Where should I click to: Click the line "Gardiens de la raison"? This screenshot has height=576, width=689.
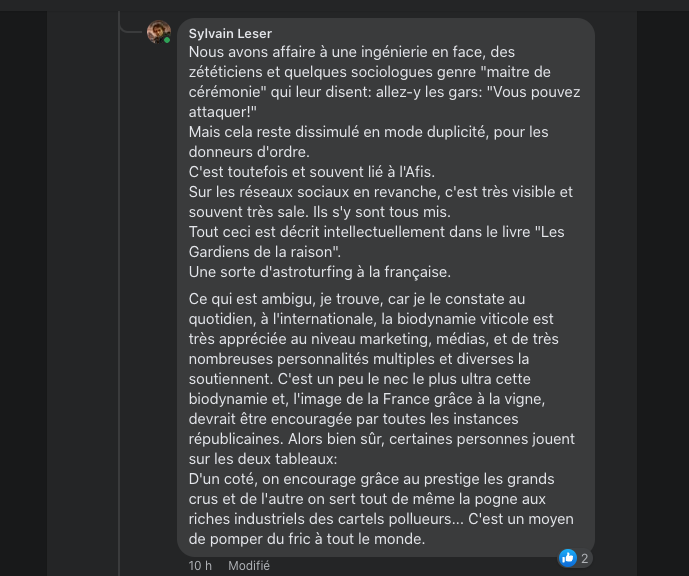(x=265, y=252)
